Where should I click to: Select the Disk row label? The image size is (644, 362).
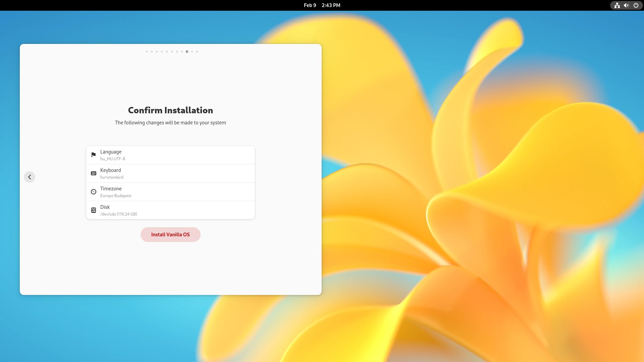105,207
